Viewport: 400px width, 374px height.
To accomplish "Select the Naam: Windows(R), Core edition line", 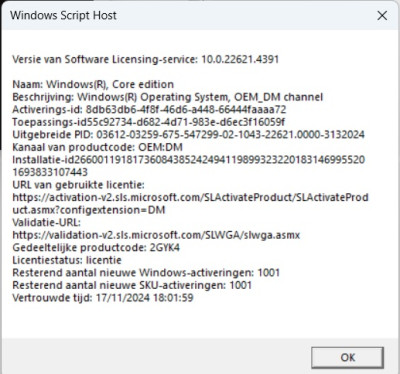I will tap(93, 84).
